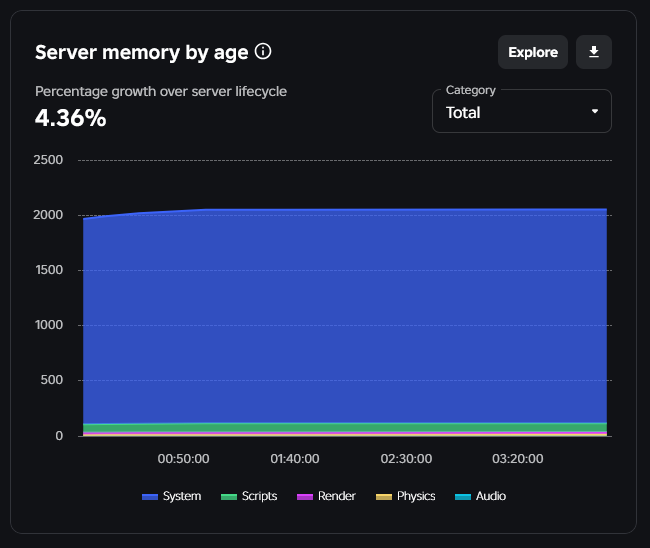Click the 2000 y-axis label
Viewport: 650px width, 548px height.
click(x=48, y=215)
